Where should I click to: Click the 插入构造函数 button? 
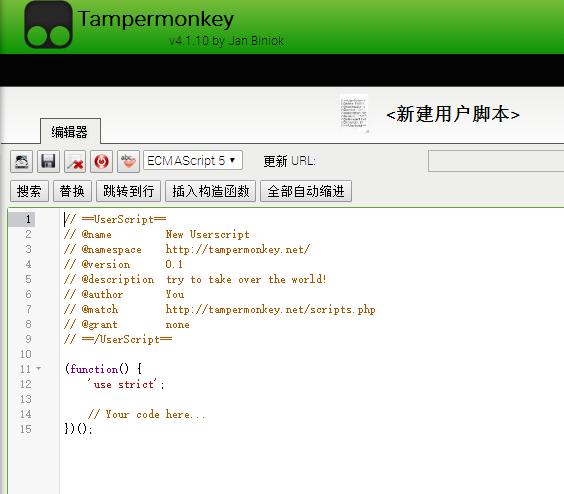coord(210,191)
